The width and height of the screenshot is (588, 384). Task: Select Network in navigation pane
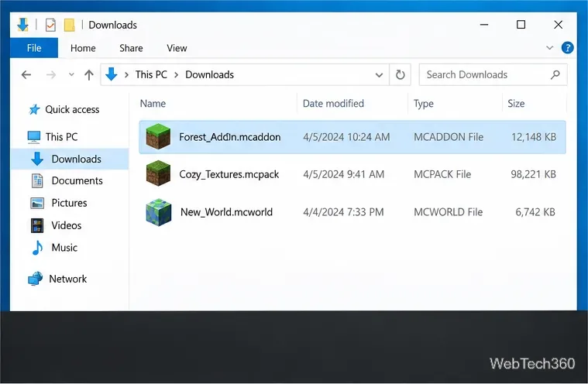(x=67, y=279)
